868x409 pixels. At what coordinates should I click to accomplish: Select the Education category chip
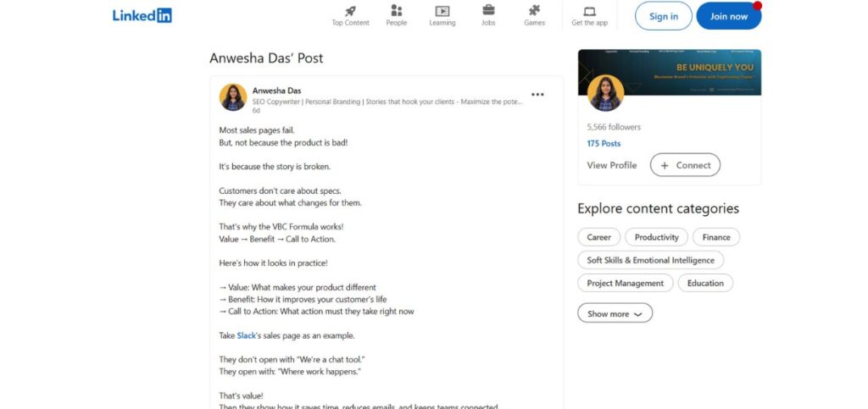[705, 283]
